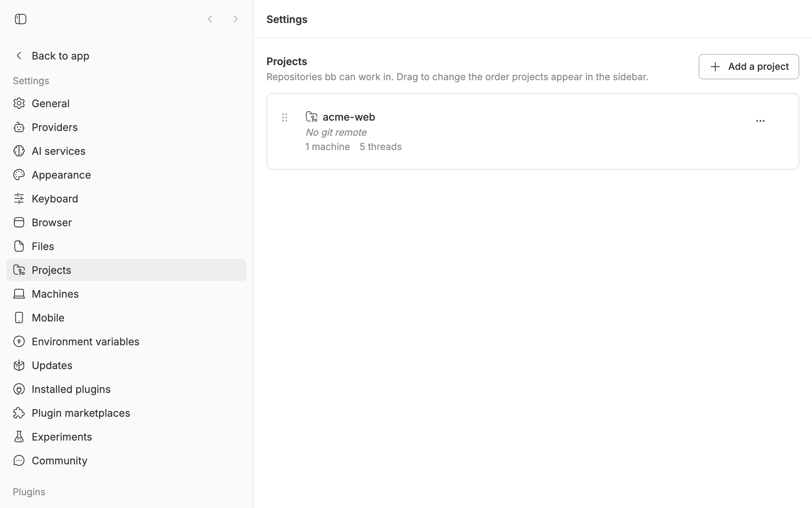Click the '5 threads' text
Image resolution: width=812 pixels, height=508 pixels.
point(381,146)
